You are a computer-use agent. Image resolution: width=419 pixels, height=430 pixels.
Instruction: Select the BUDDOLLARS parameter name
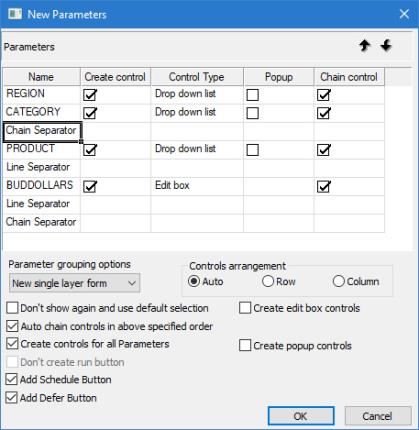(42, 186)
